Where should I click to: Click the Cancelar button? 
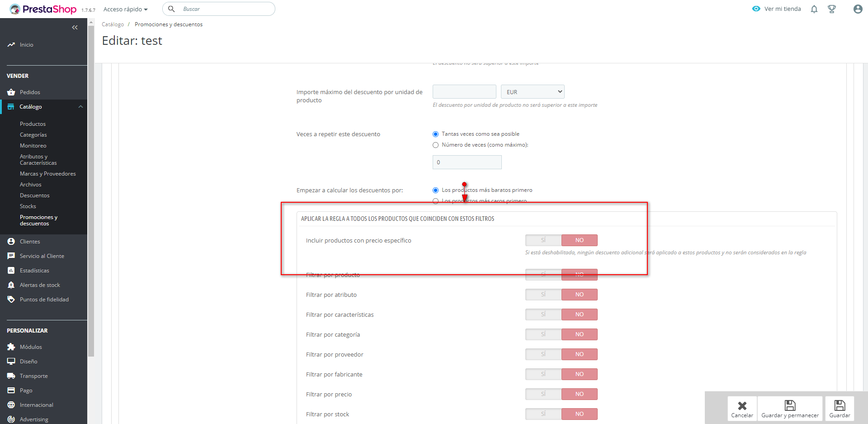[x=742, y=409]
